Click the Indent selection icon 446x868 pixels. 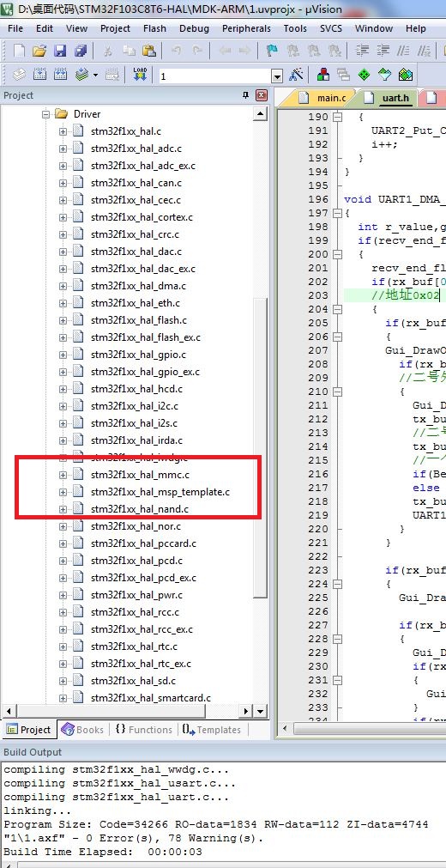[x=363, y=51]
